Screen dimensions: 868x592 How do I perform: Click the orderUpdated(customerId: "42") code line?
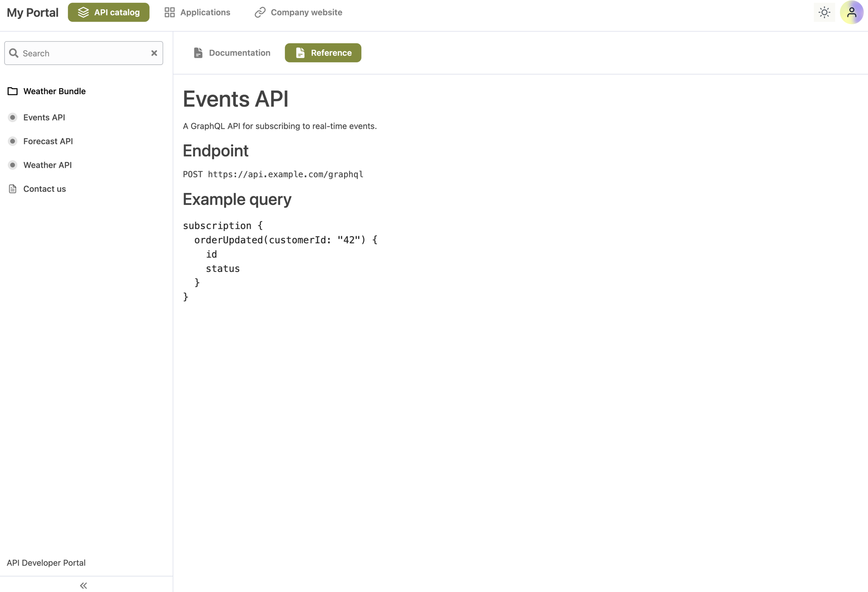point(286,240)
